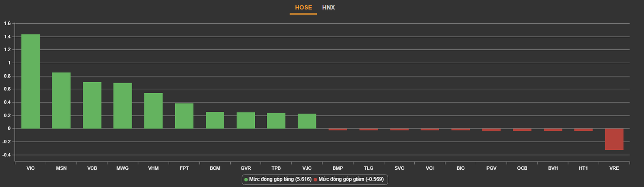Click the OCB ticker axis label
Image resolution: width=644 pixels, height=187 pixels.
coord(522,168)
